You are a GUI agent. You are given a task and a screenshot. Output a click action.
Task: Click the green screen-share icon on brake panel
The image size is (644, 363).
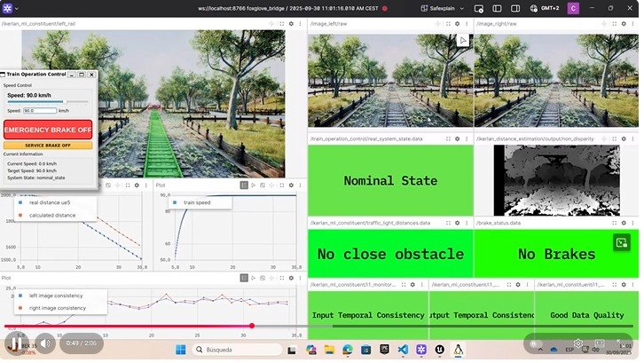[x=621, y=242]
